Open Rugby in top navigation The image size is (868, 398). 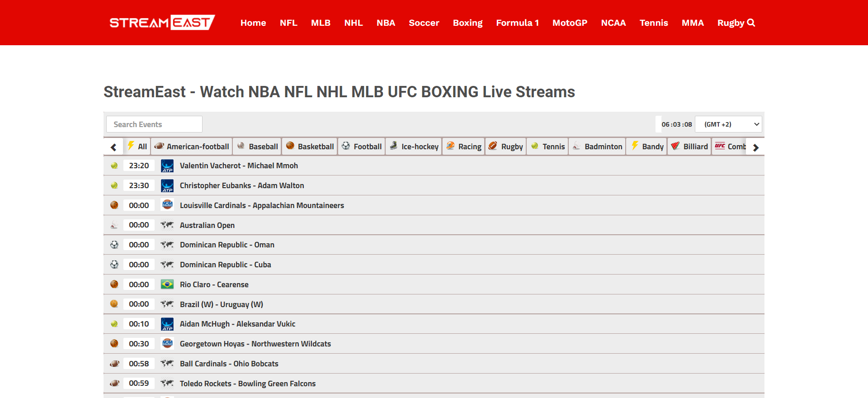[x=731, y=23]
